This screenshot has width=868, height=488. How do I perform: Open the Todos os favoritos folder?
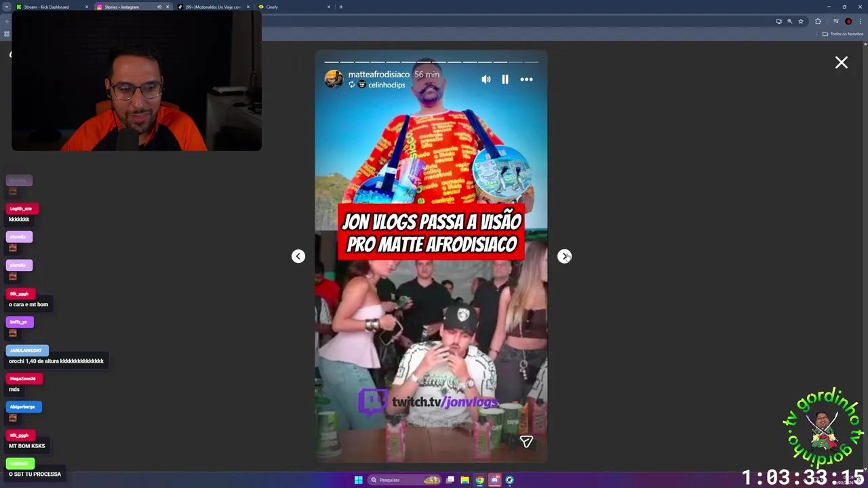(x=843, y=34)
